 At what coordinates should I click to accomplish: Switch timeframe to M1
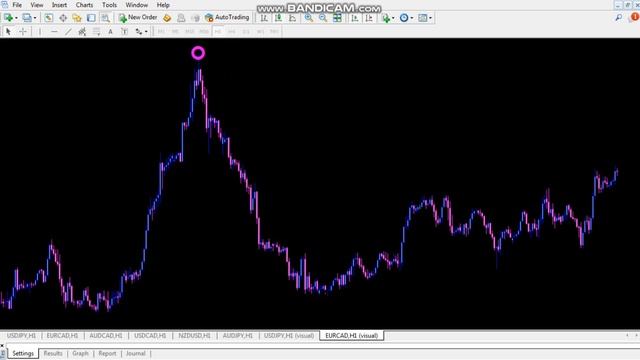[161, 31]
